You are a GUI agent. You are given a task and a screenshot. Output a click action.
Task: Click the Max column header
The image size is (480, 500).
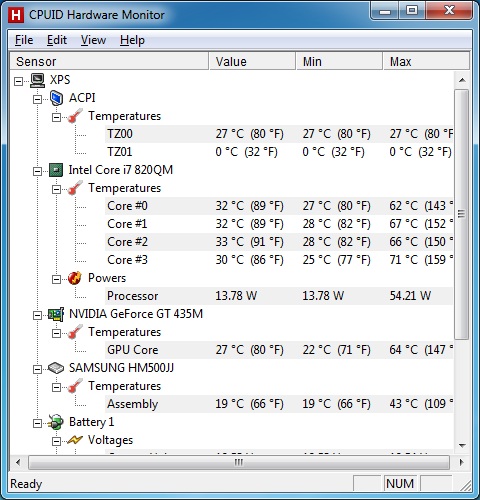[426, 61]
